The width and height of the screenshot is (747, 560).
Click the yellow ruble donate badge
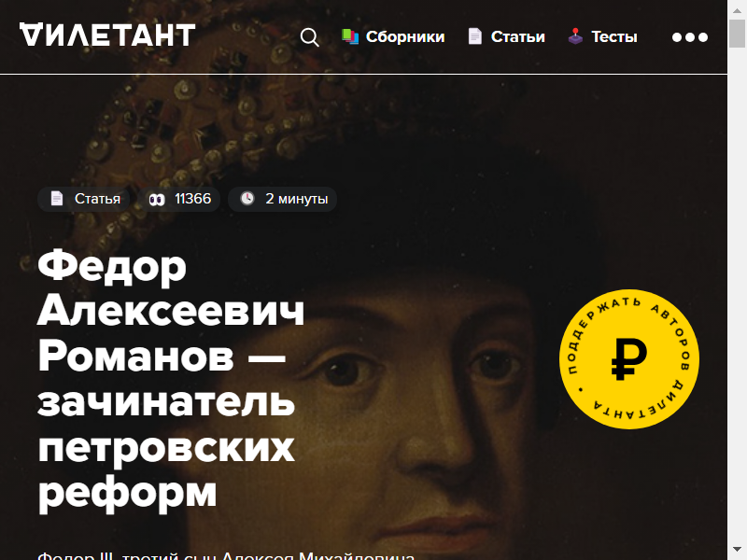[628, 359]
